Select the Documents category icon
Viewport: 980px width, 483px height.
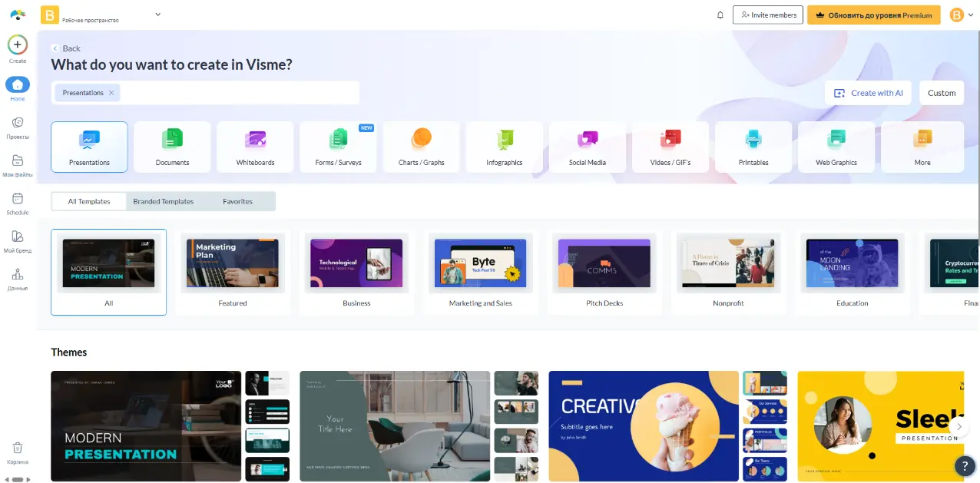[172, 142]
